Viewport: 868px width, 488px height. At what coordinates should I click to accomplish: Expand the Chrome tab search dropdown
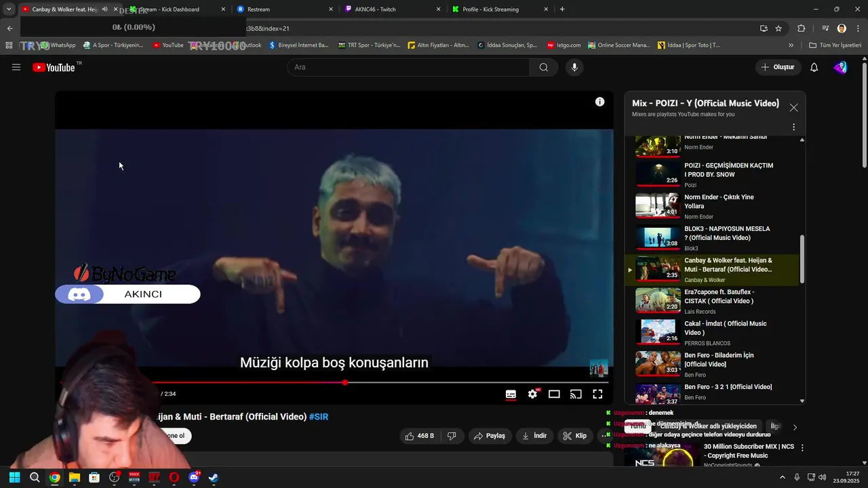[x=9, y=9]
